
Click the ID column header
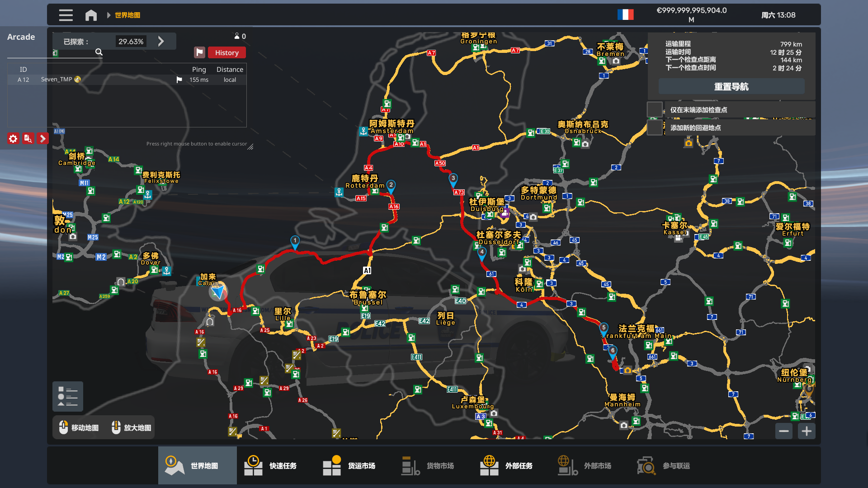23,69
